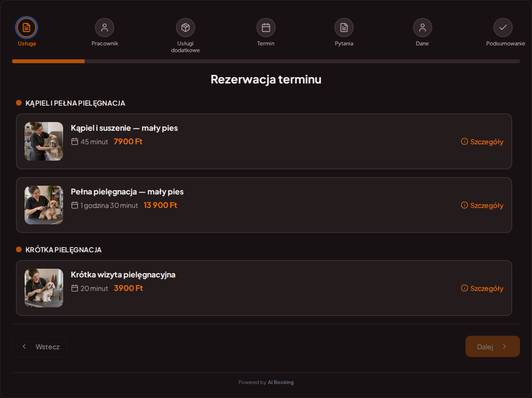Continue with the Dalej button
Viewport: 532px width, 398px height.
tap(492, 346)
